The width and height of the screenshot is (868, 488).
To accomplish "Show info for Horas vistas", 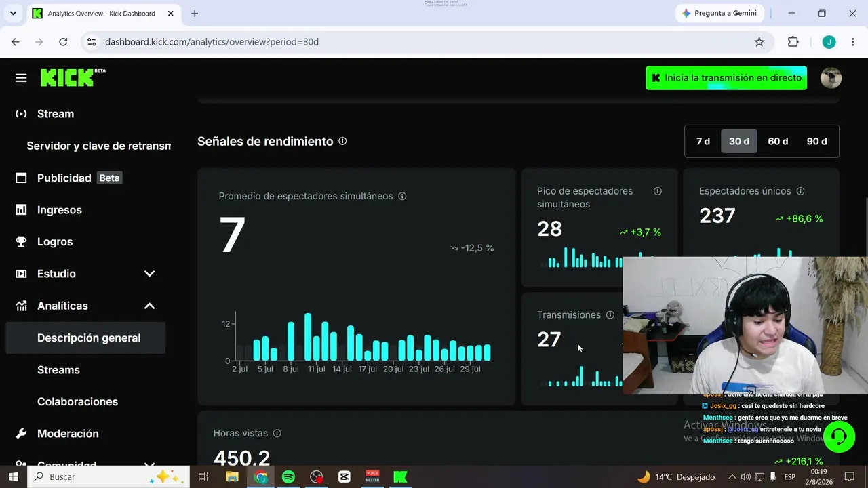I will coord(277,433).
